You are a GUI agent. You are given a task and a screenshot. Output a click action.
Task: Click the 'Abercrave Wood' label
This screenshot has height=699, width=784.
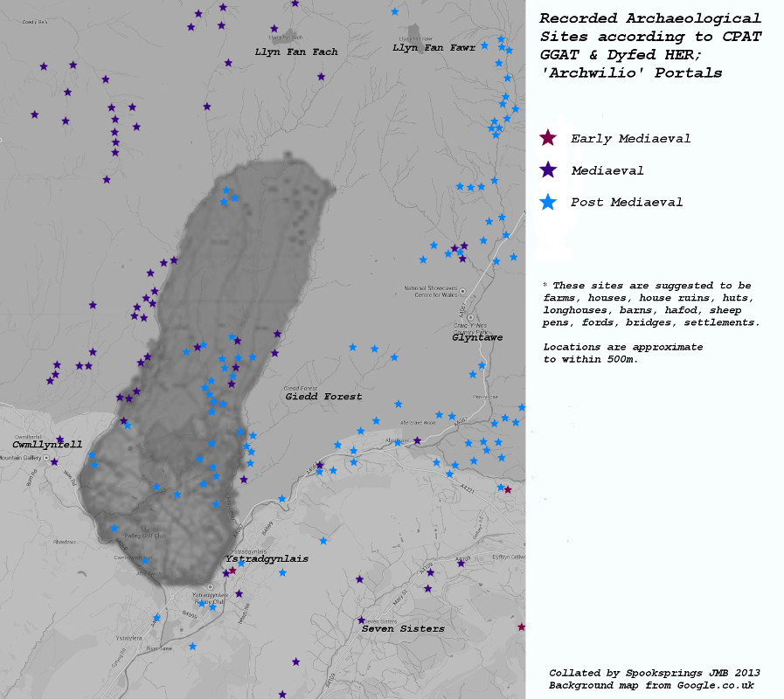pos(418,423)
